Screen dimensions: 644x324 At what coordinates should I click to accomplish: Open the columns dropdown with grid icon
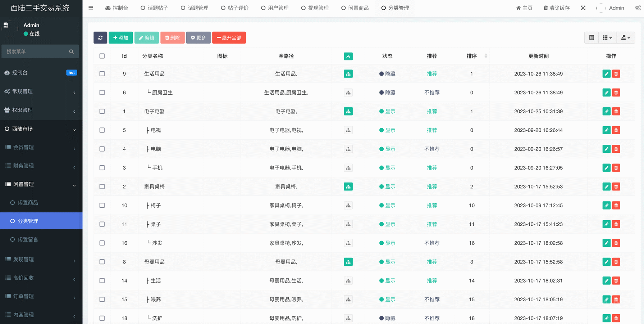[x=607, y=37]
